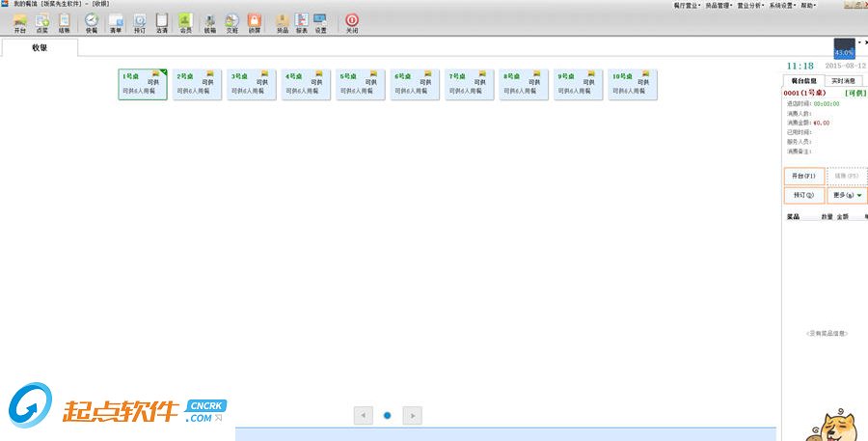The height and width of the screenshot is (441, 868).
Task: Open the 会员 member toolbar icon
Action: click(185, 23)
